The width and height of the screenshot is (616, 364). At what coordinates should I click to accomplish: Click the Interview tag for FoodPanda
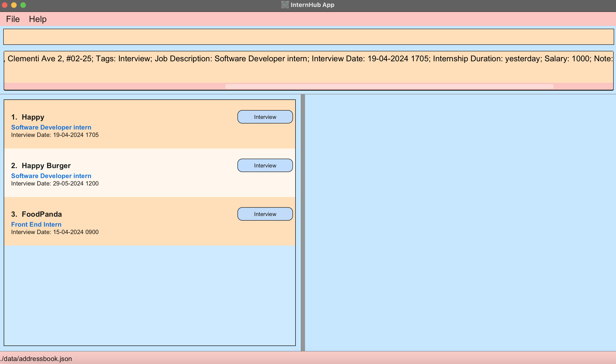pyautogui.click(x=265, y=214)
